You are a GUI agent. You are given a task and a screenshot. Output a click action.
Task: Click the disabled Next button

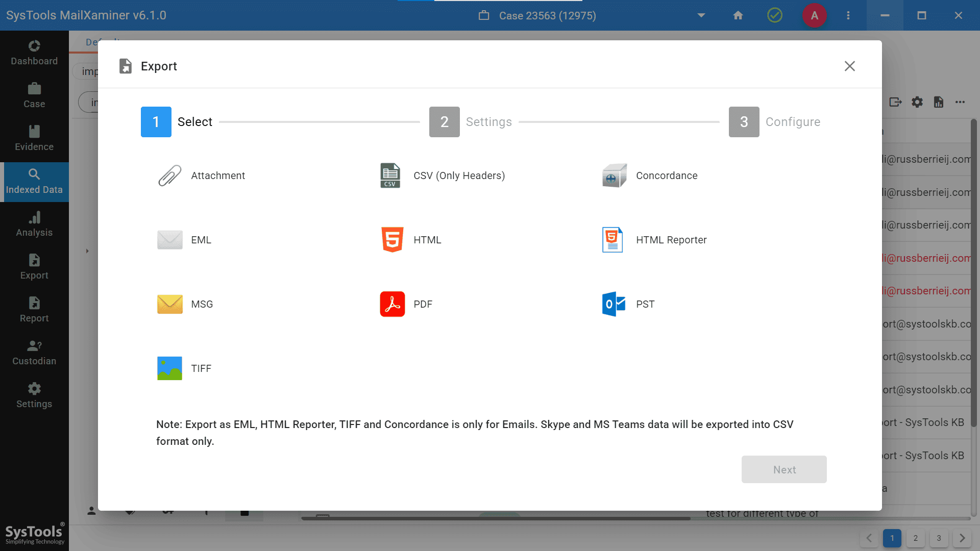point(784,469)
